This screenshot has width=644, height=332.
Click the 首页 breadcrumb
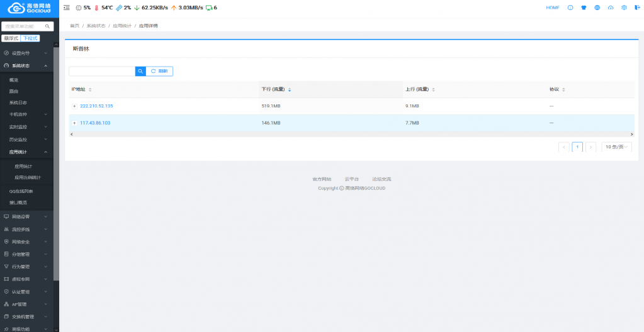pyautogui.click(x=74, y=25)
